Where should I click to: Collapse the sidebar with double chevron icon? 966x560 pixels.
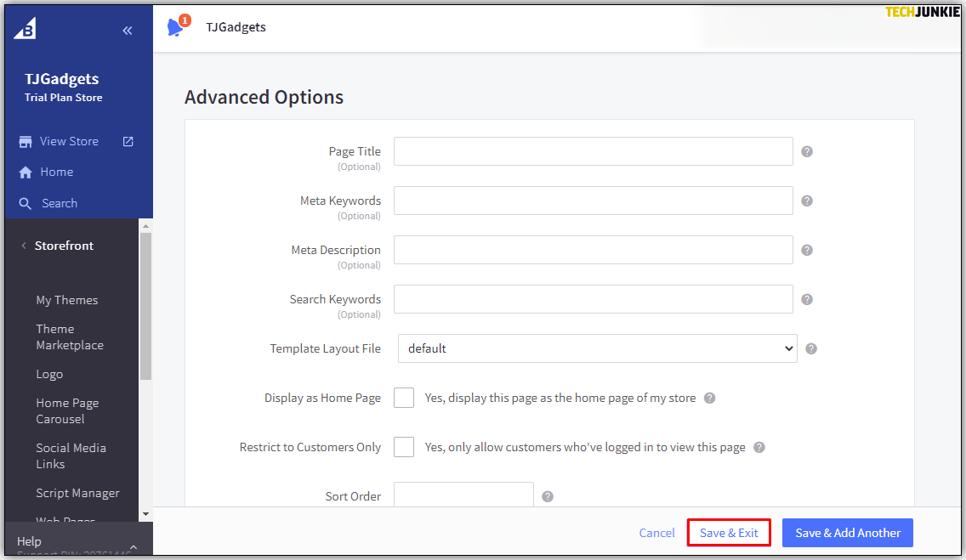click(128, 31)
